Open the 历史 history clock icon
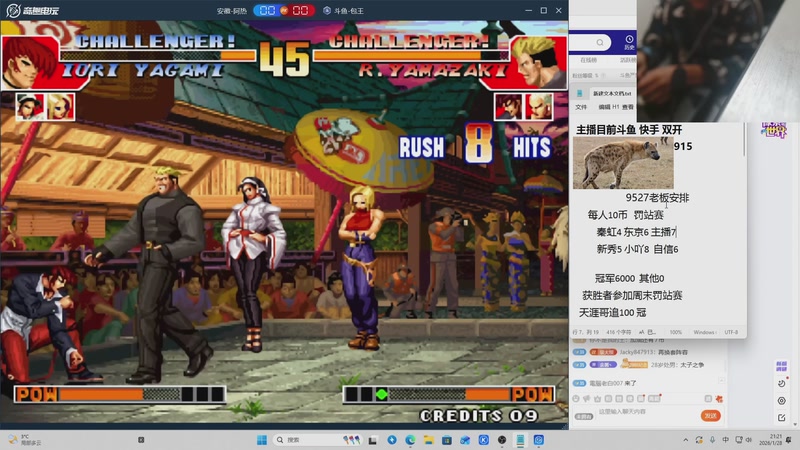Screen dimensions: 800x450 (x=629, y=42)
